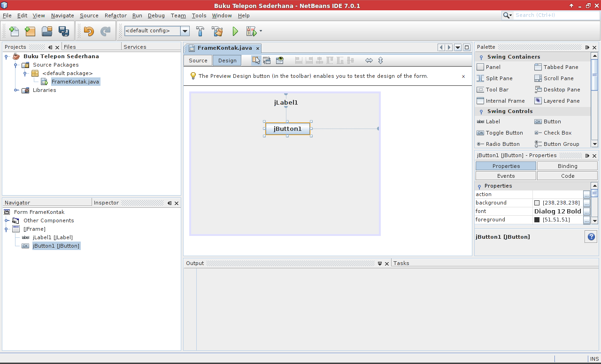This screenshot has width=601, height=364.
Task: Collapse the Swing Controls palette section
Action: (481, 112)
